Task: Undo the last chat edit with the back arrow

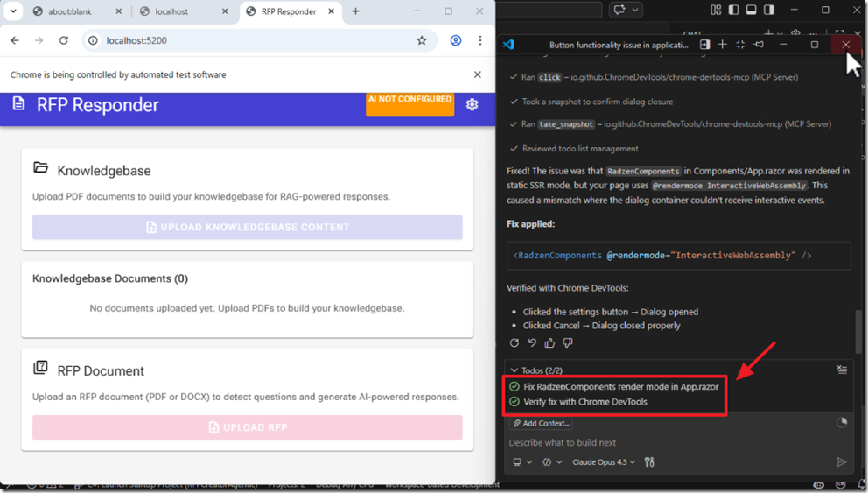Action: tap(532, 343)
